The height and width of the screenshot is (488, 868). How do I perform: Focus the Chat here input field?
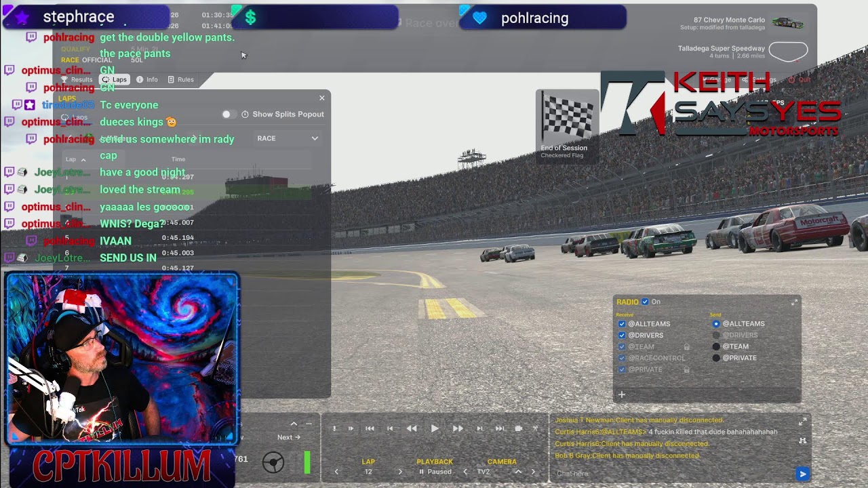[x=671, y=474]
